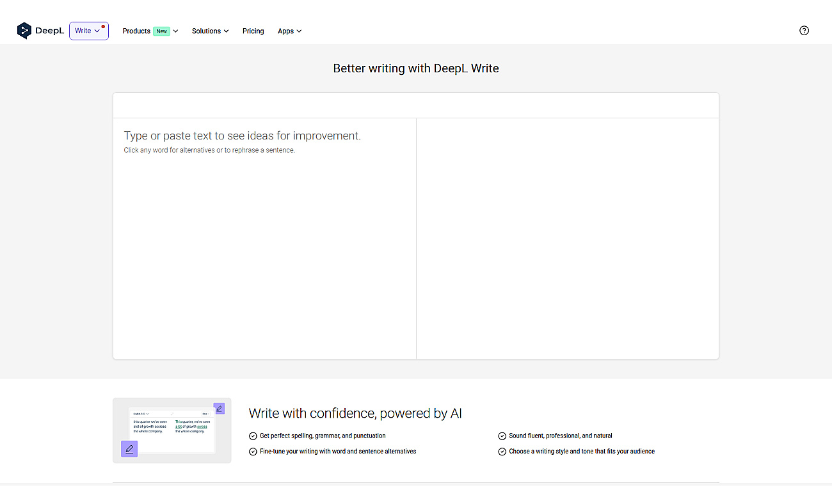Click "Write with confidence, powered by AI" heading
This screenshot has height=504, width=832.
[355, 413]
